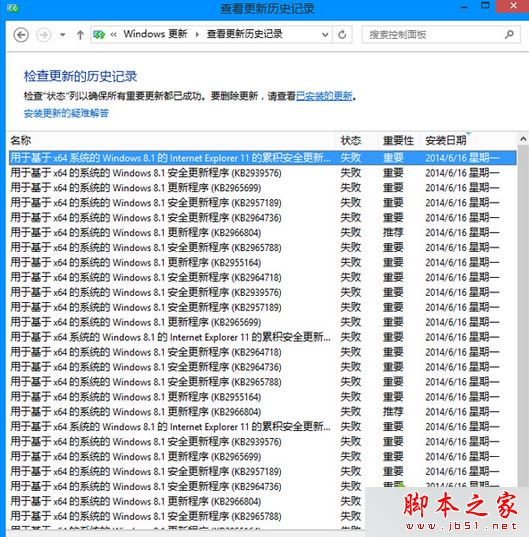Sort by the '安装日期' column header

(x=446, y=140)
